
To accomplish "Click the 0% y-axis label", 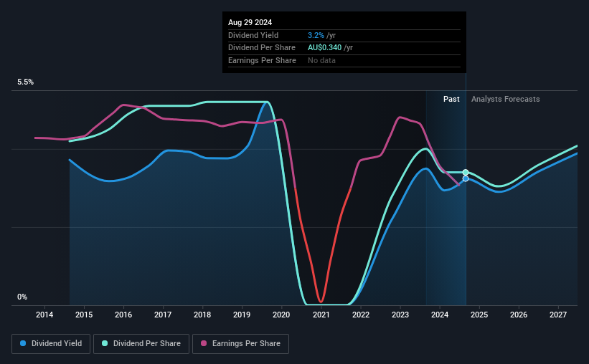I will 22,297.
